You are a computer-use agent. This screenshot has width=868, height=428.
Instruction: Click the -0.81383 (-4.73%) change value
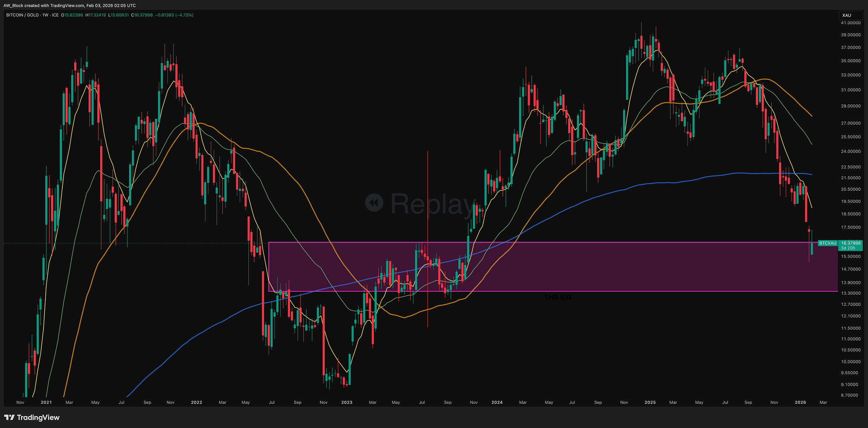click(x=174, y=15)
